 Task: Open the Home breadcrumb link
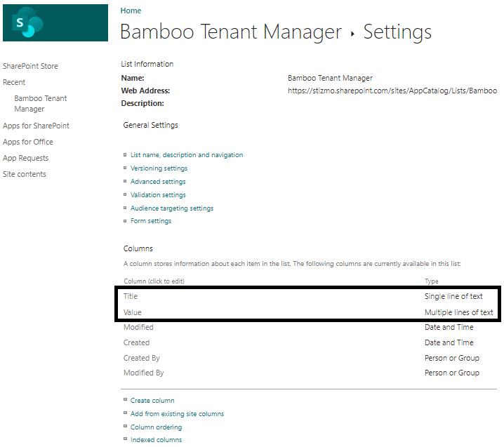tap(131, 11)
